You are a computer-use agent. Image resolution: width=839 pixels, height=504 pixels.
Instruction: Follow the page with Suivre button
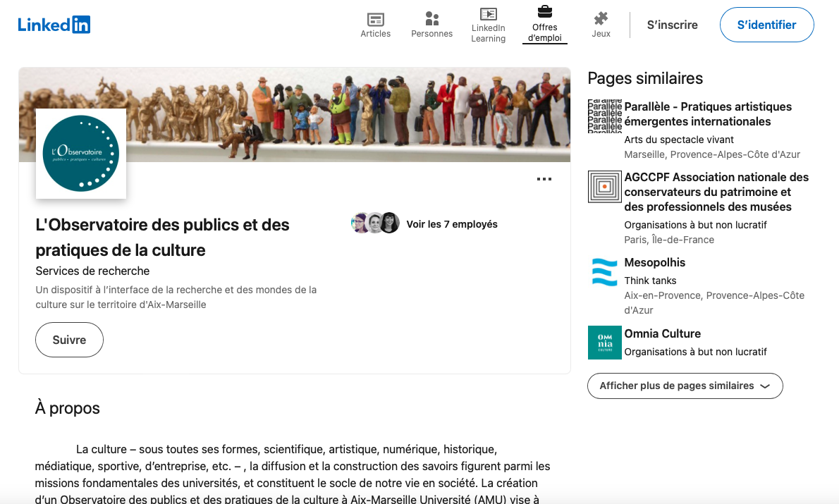70,340
